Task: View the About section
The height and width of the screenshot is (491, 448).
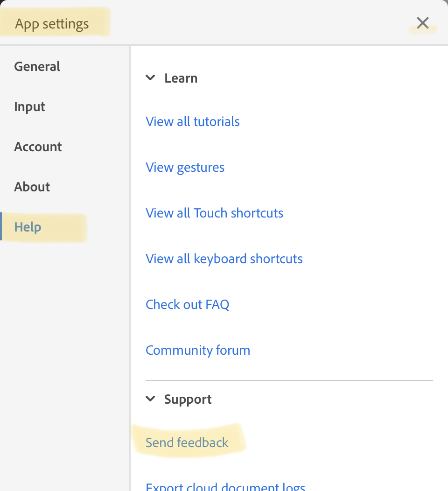Action: (32, 187)
